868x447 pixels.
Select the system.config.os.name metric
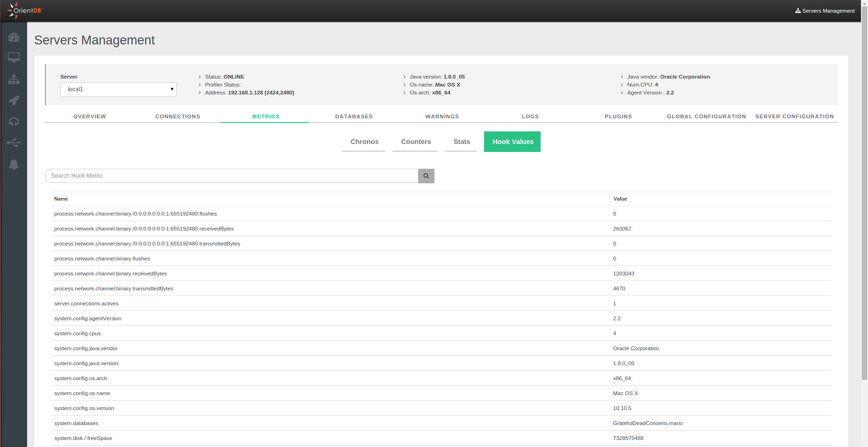pos(82,393)
